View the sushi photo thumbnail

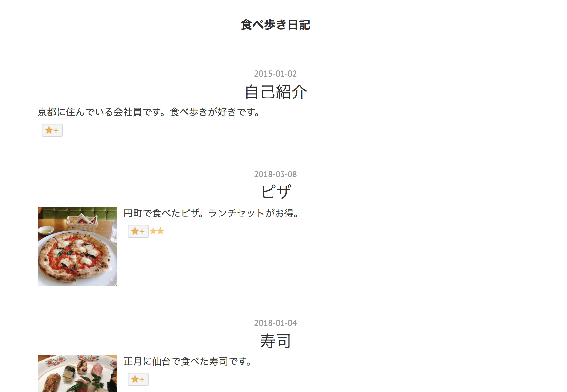pos(77,373)
